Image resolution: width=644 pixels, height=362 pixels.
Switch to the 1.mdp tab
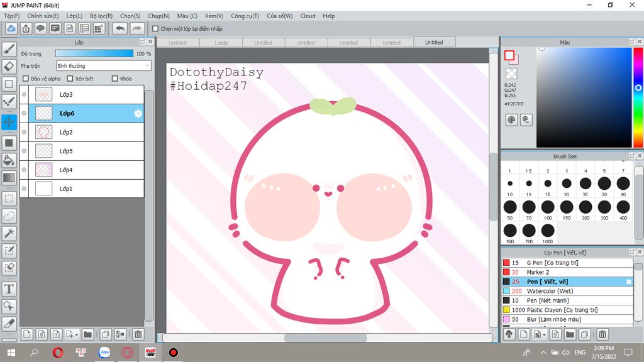(x=221, y=43)
